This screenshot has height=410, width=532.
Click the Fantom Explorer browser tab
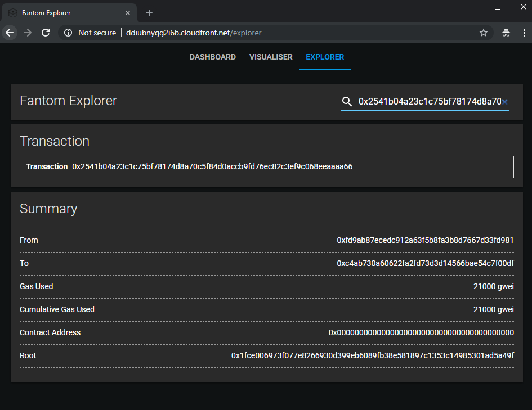coord(69,13)
